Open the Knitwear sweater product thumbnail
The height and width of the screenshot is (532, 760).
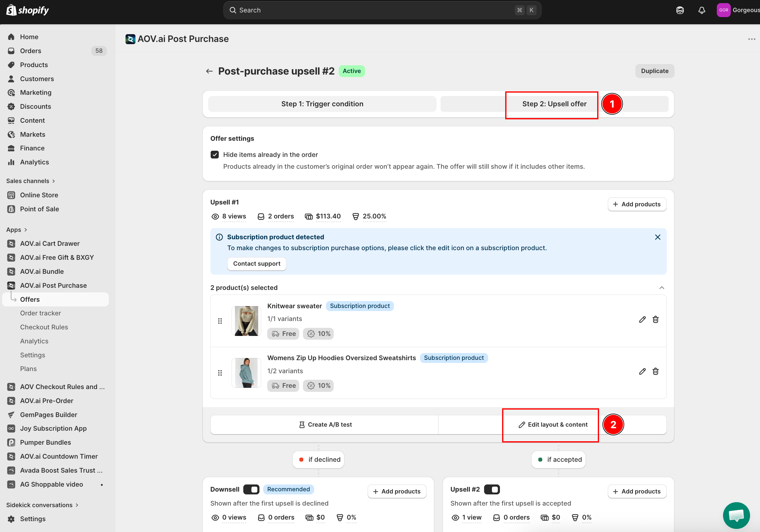coord(246,321)
